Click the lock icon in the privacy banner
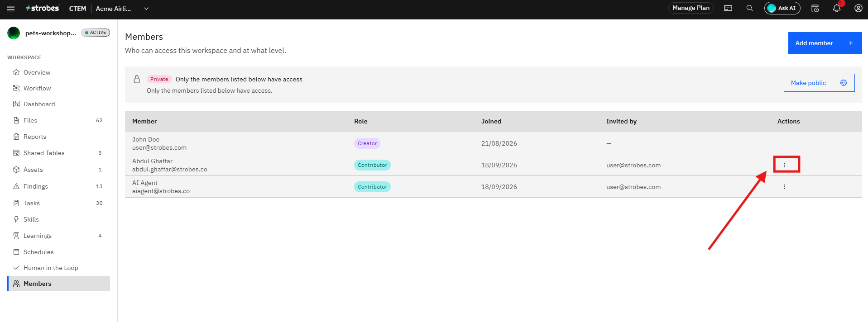Screen dimensions: 868x322 (137, 79)
